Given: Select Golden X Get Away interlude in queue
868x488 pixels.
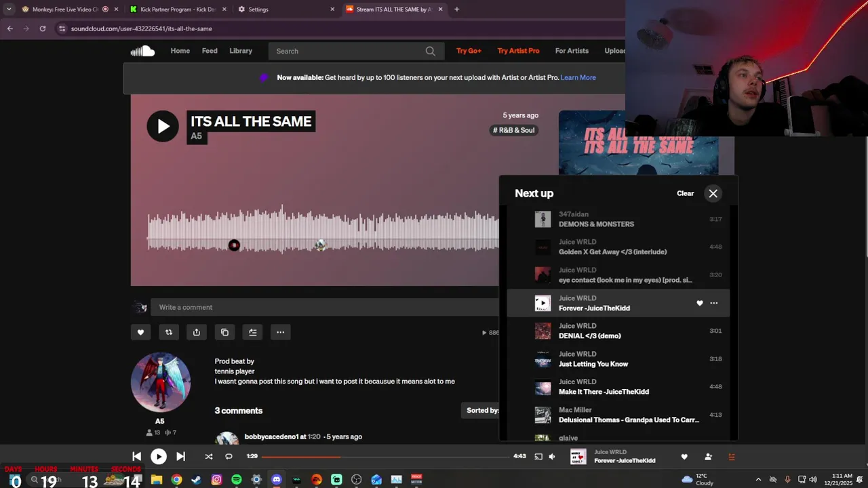Looking at the screenshot, I should 618,247.
